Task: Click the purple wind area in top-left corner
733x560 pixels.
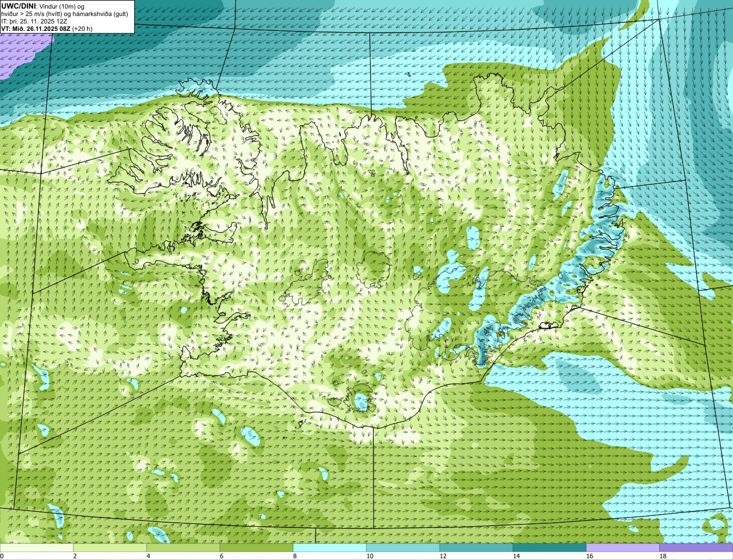Action: [x=23, y=54]
